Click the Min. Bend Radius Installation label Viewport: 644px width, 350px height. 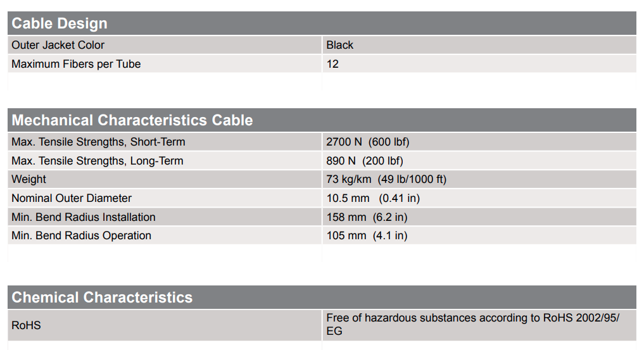(83, 217)
